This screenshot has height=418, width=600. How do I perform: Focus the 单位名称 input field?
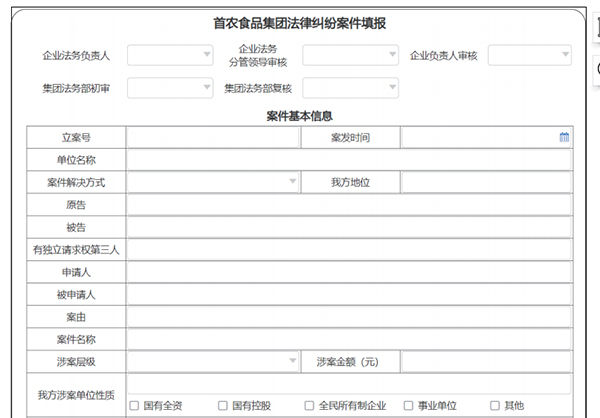point(349,160)
